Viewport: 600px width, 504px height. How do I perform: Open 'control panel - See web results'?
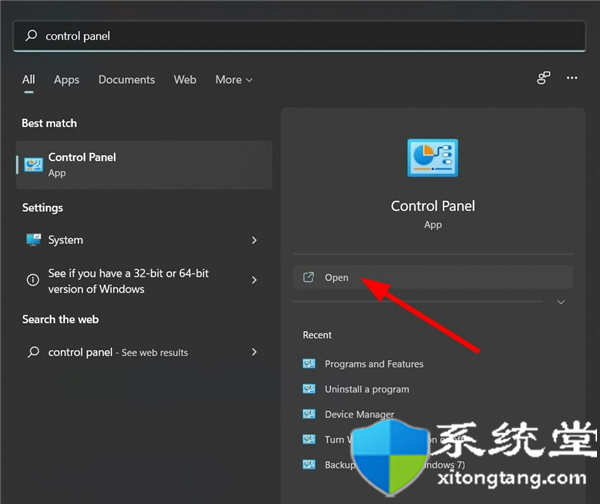point(144,352)
